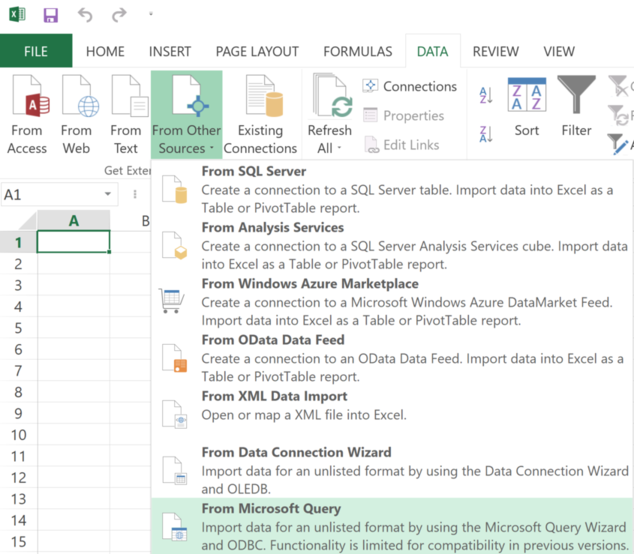Click the Clear filter icon

pos(619,86)
